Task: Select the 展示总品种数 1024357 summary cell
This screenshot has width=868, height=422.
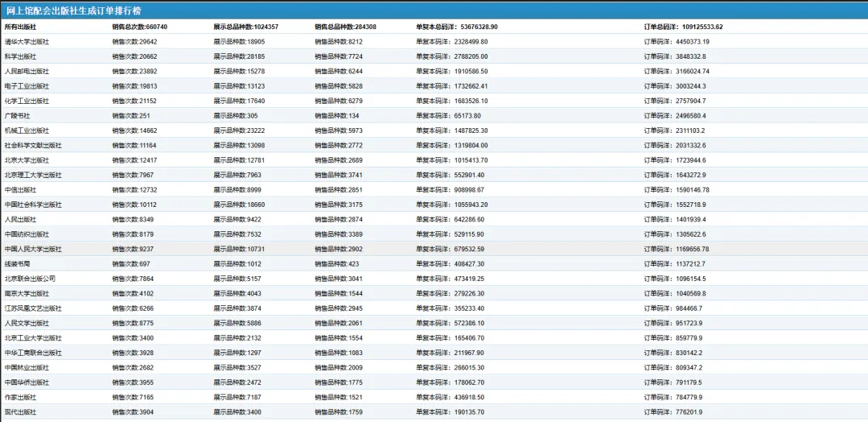Action: (x=246, y=27)
